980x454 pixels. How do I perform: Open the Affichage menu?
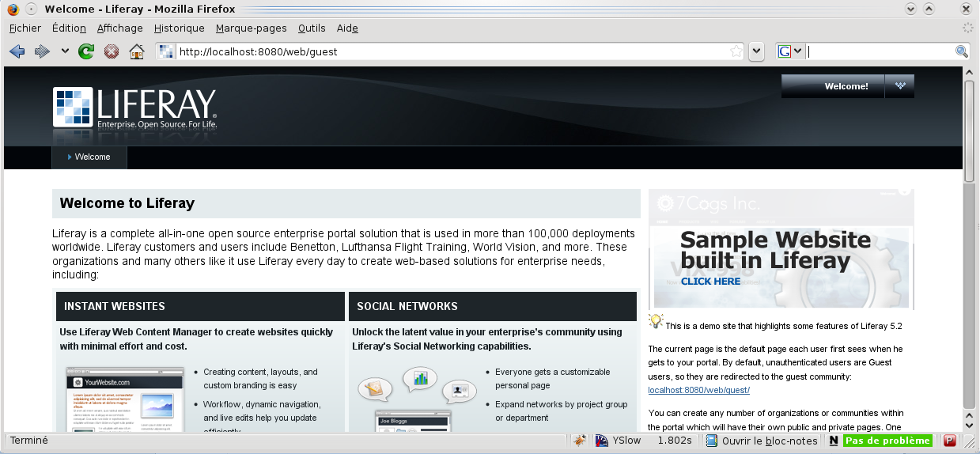tap(120, 28)
